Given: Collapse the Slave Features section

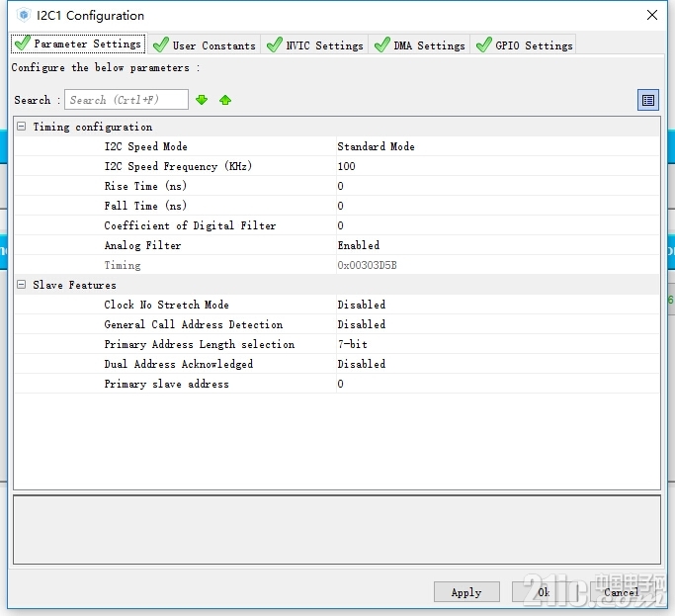Looking at the screenshot, I should (x=21, y=285).
